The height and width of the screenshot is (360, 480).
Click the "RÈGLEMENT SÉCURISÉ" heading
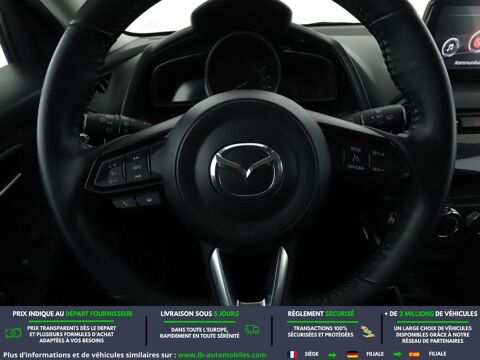coord(321,314)
